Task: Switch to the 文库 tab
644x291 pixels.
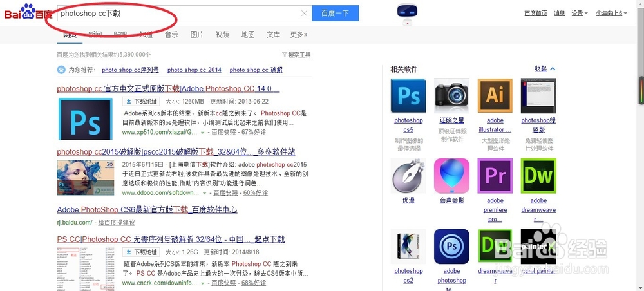Action: (273, 35)
